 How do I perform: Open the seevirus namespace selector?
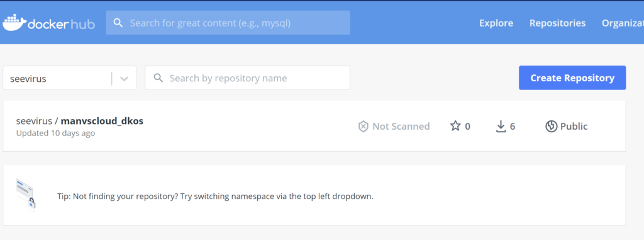coord(70,78)
